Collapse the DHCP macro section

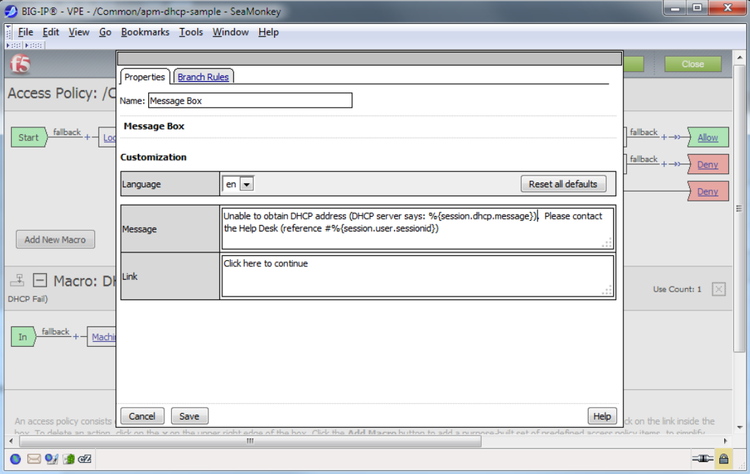[x=40, y=280]
